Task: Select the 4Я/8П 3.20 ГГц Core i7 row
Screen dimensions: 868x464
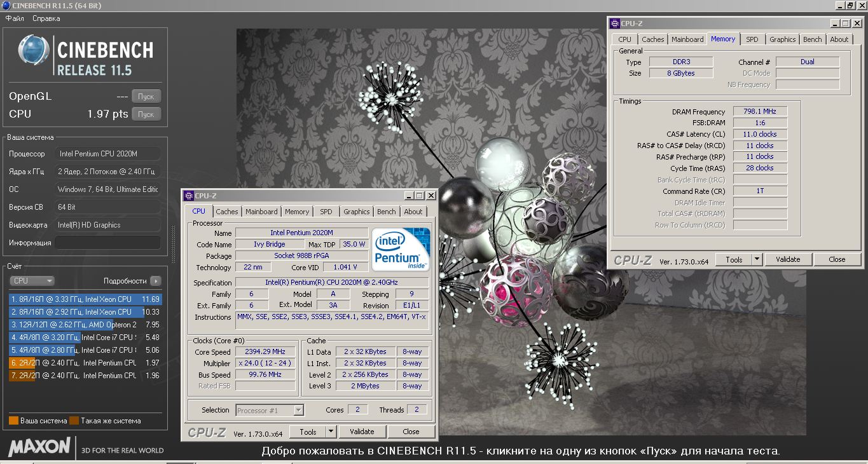Action: (85, 337)
